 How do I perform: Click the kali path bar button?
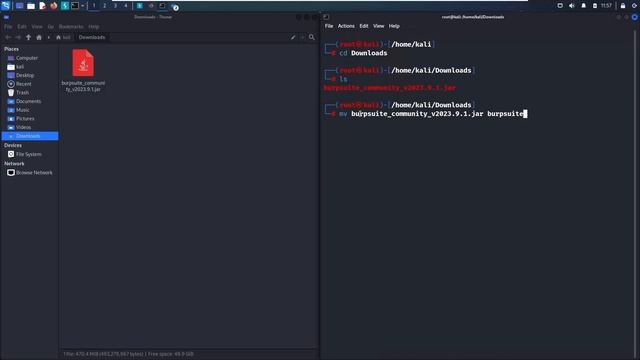tap(63, 37)
